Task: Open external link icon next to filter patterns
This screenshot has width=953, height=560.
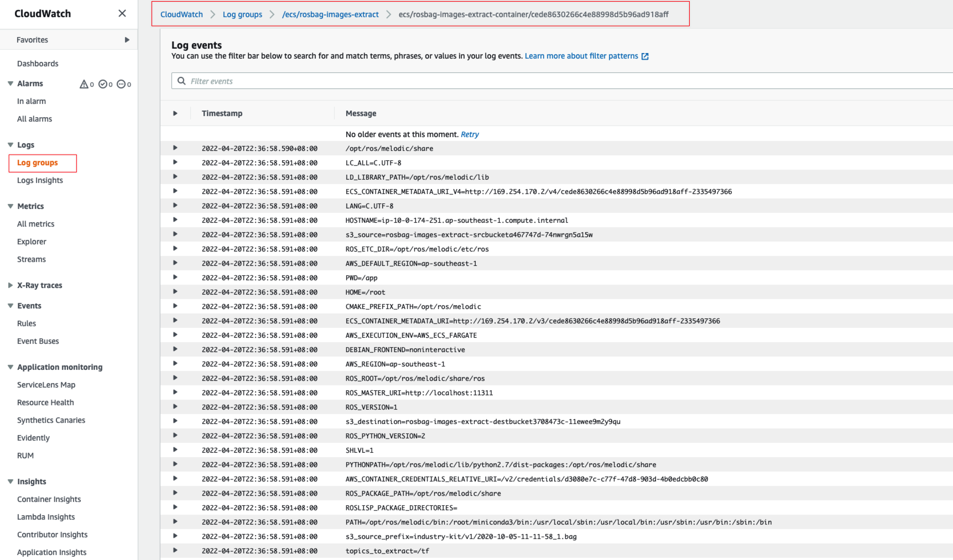Action: click(x=645, y=56)
